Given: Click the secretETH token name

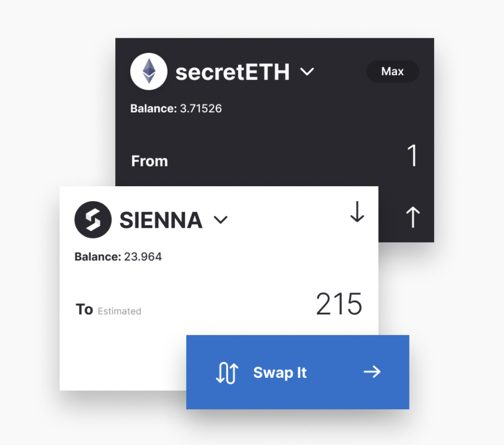Looking at the screenshot, I should coord(232,72).
